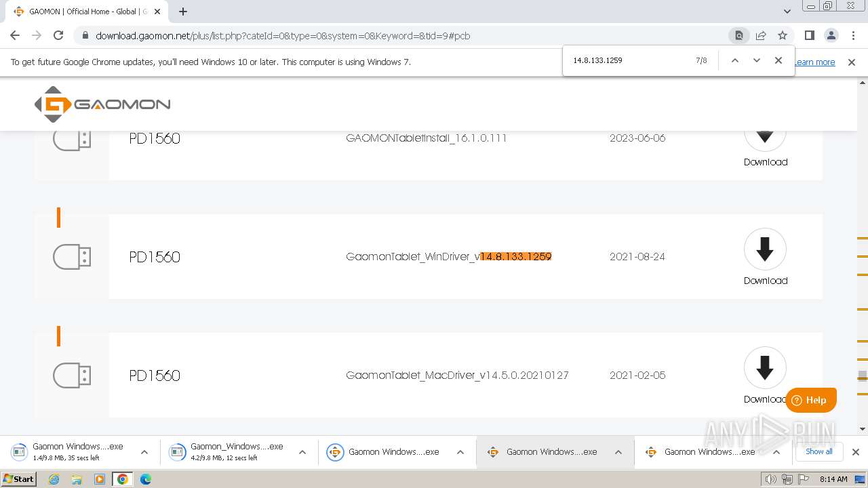Share this page icon

coord(761,35)
